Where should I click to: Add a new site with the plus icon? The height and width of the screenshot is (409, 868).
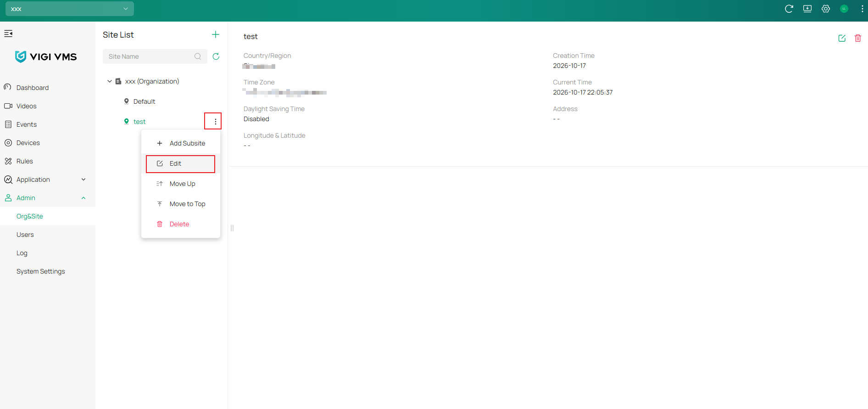click(x=216, y=34)
